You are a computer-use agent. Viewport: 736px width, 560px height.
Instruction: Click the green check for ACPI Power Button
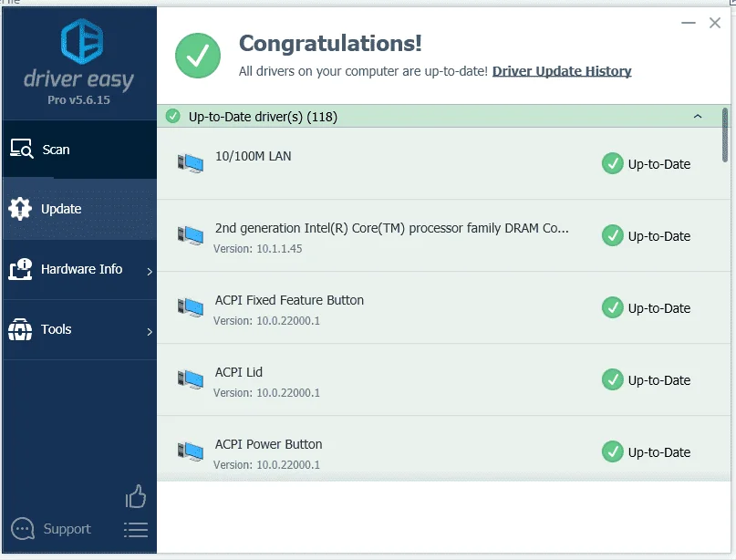click(613, 451)
